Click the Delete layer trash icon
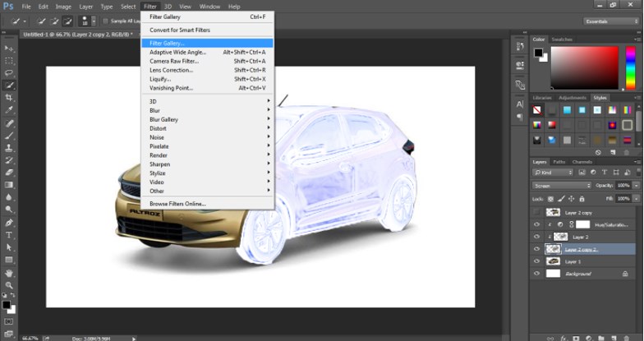This screenshot has width=644, height=341. 624,339
